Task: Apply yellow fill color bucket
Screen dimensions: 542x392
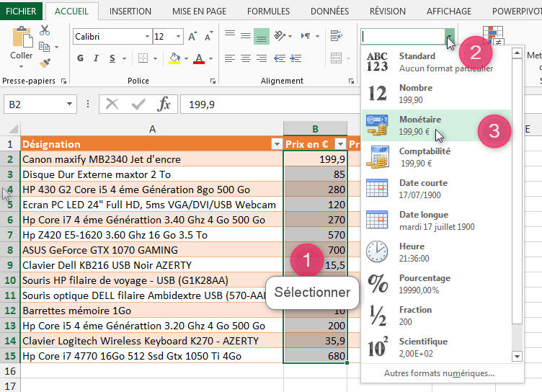Action: pyautogui.click(x=174, y=58)
